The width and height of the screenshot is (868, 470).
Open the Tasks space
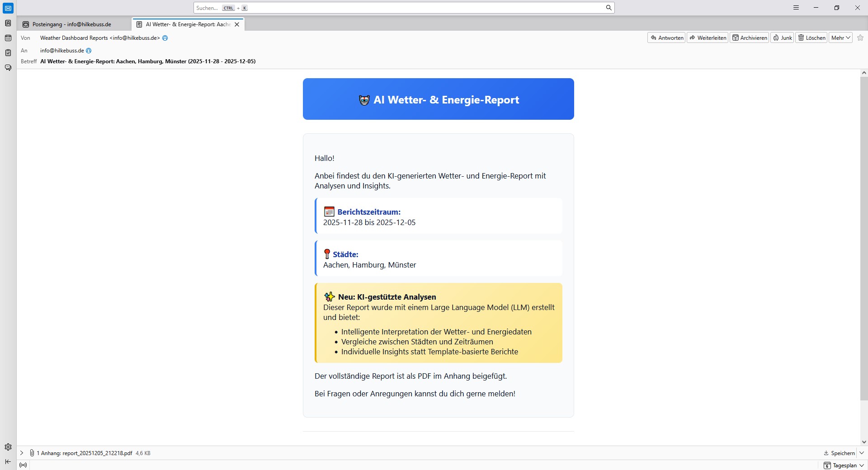(x=8, y=53)
